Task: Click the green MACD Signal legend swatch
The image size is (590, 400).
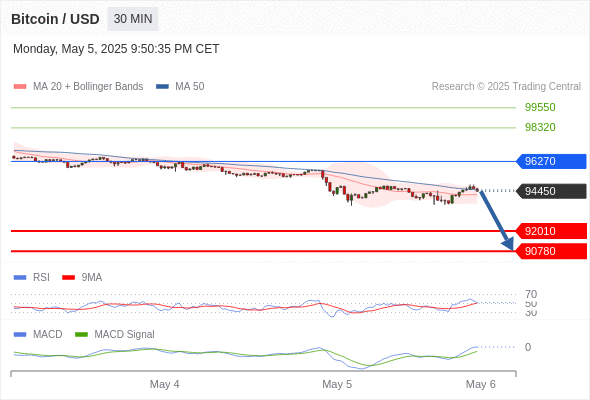Action: [81, 335]
